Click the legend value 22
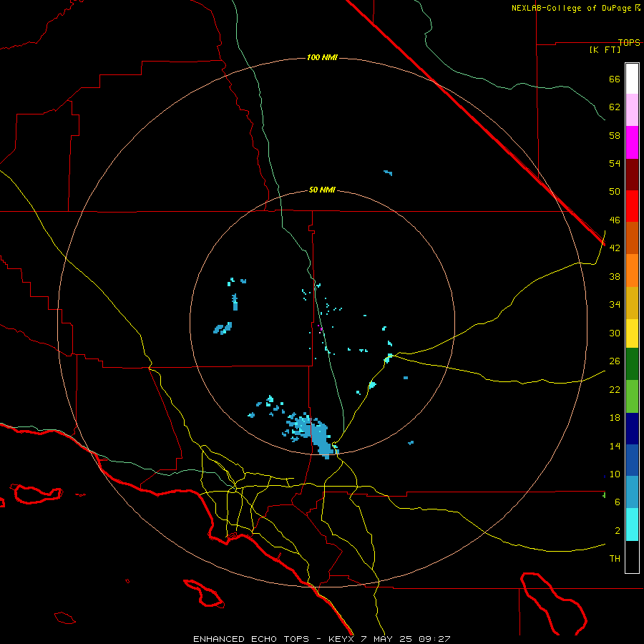Screen dimensions: 644x644 point(615,389)
